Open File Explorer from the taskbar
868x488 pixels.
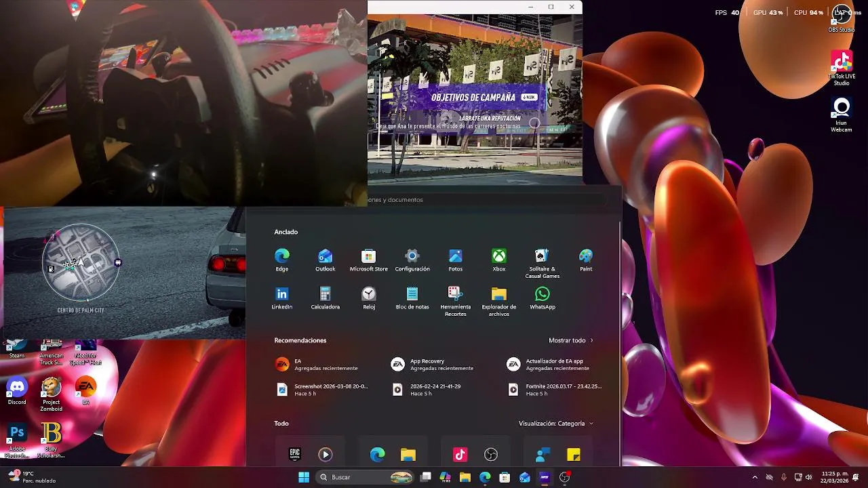point(465,477)
